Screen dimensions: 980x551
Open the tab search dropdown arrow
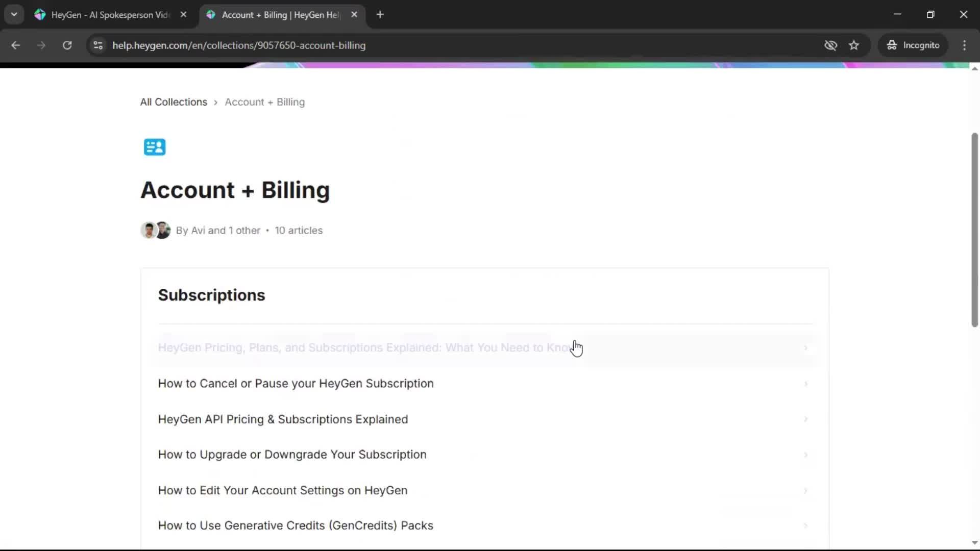click(x=14, y=15)
